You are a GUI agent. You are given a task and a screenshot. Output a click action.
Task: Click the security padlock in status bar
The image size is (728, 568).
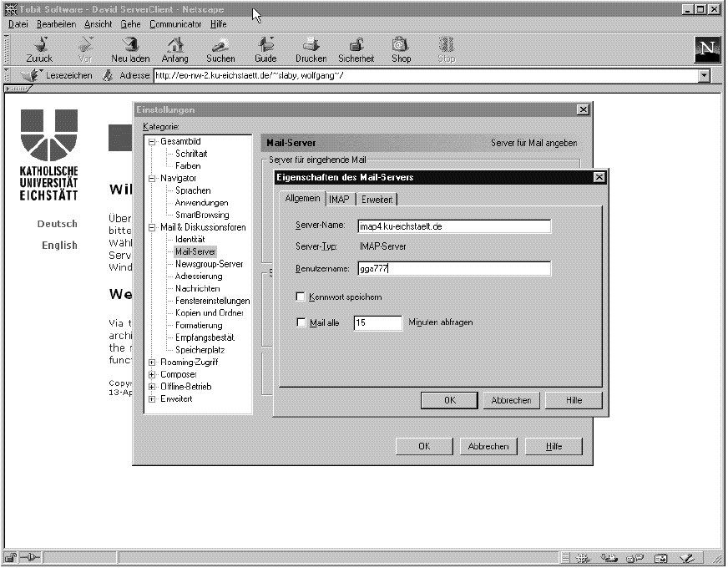pyautogui.click(x=11, y=557)
